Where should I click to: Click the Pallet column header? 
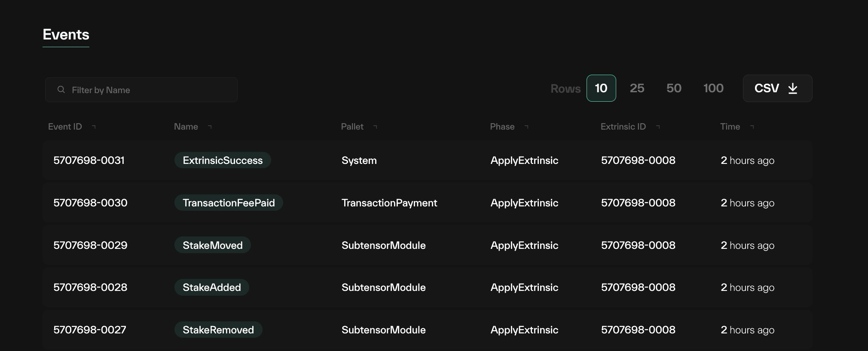pos(352,127)
